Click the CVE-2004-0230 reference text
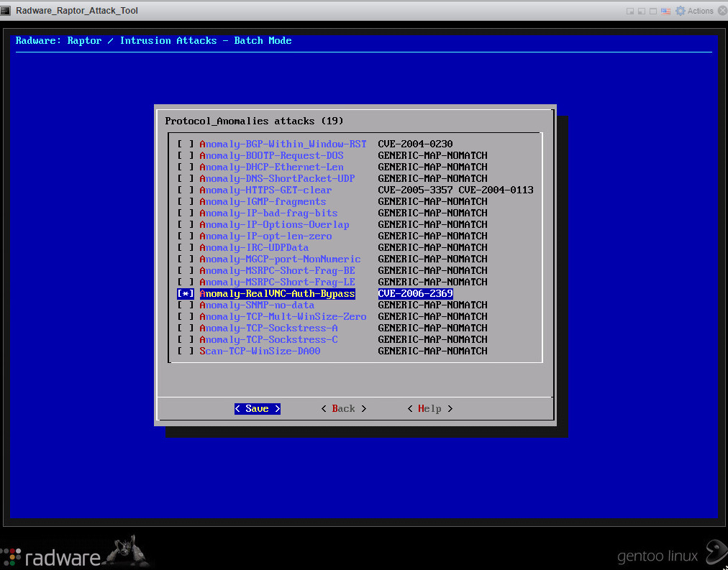 click(x=415, y=144)
